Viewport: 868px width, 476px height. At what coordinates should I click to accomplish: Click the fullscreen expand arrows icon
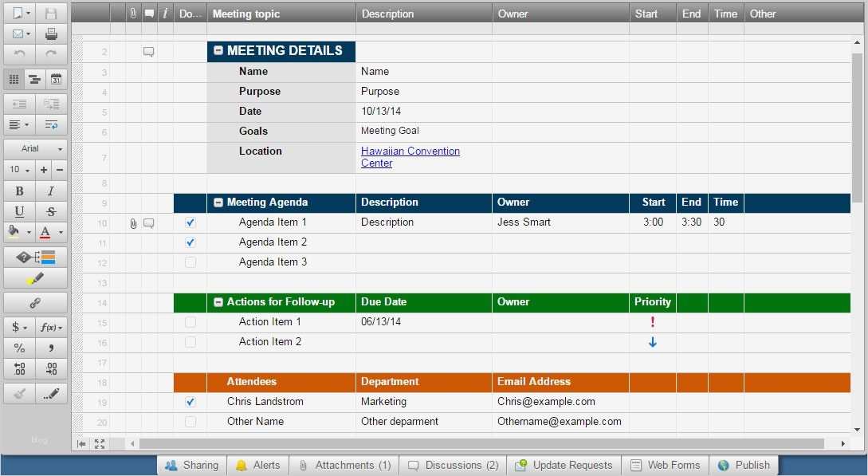tap(100, 444)
